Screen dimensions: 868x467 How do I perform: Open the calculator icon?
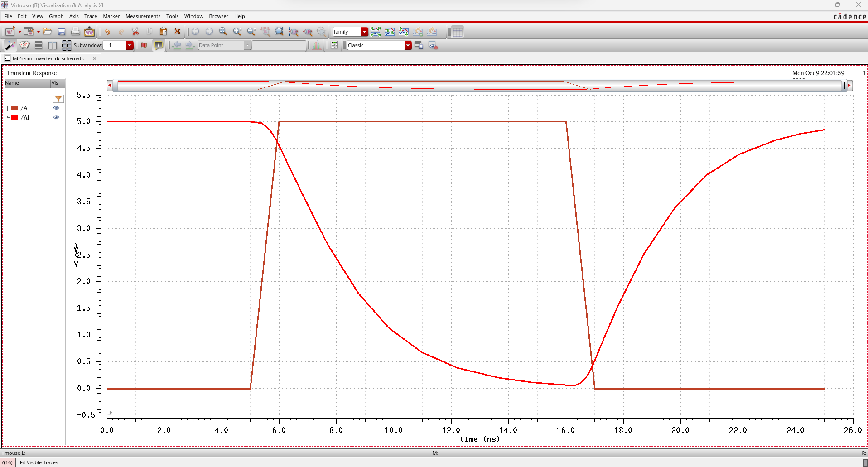pyautogui.click(x=334, y=45)
